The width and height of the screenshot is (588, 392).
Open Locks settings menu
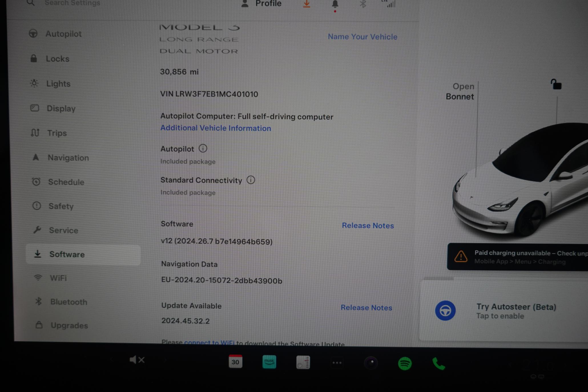click(x=57, y=59)
